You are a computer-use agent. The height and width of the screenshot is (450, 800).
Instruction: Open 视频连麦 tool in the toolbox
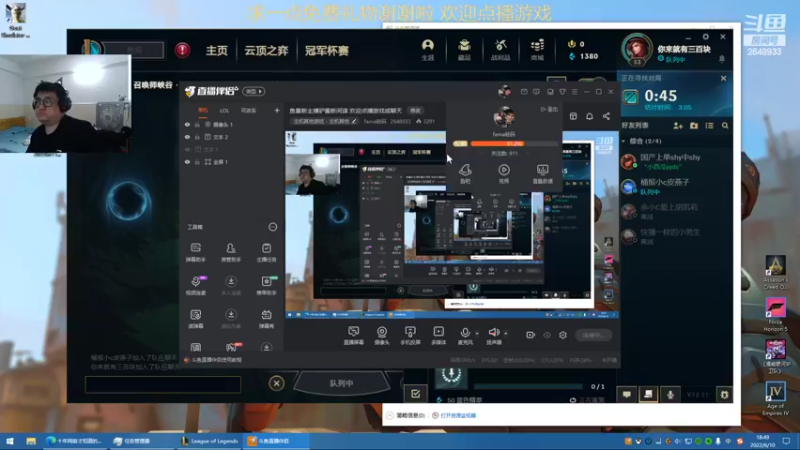(195, 285)
